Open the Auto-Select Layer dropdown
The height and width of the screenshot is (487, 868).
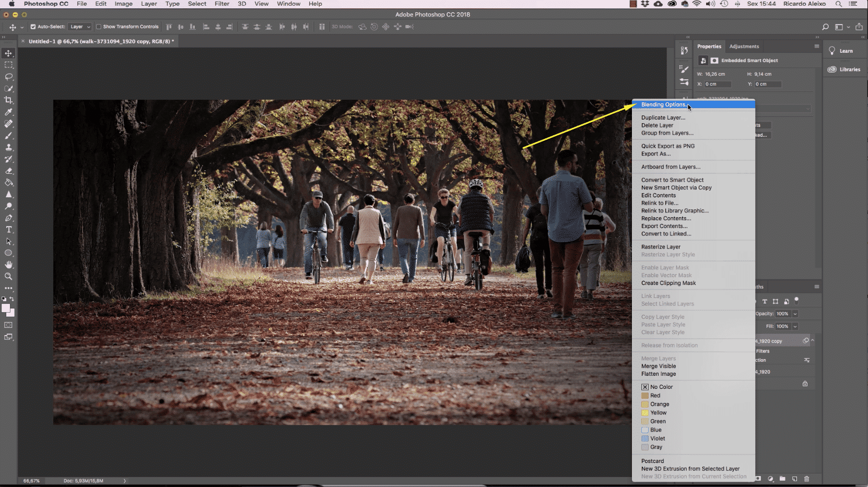80,27
